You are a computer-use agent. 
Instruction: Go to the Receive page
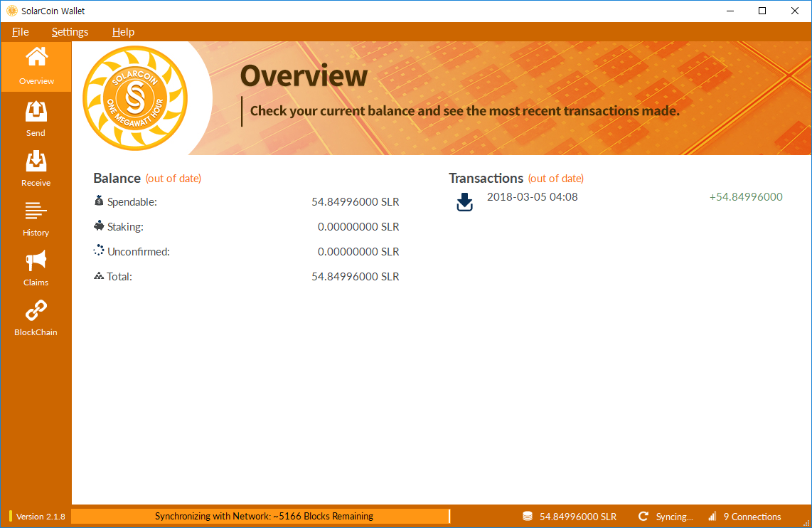36,169
